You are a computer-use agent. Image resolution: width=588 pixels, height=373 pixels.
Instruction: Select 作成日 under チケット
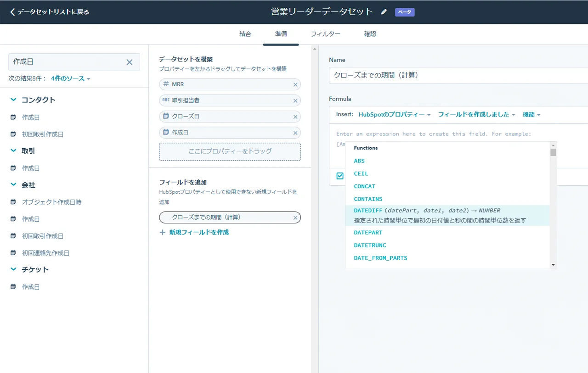coord(31,287)
